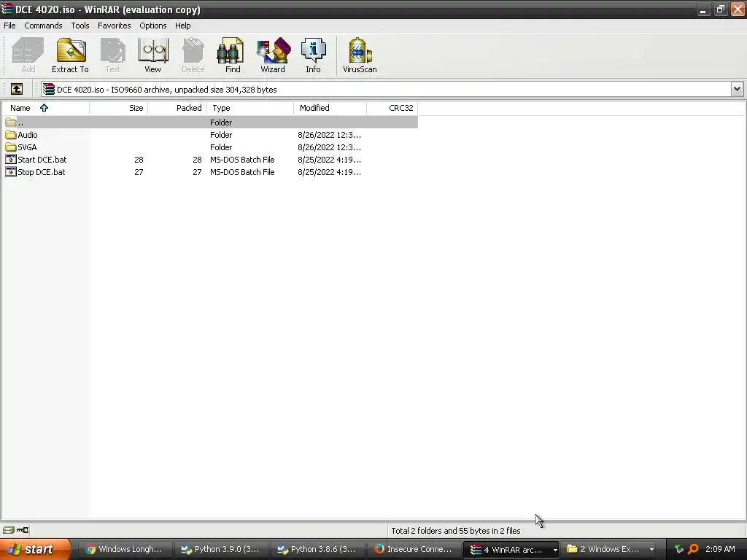Screen dimensions: 747x560
Task: Sort by the Packed column header
Action: pyautogui.click(x=177, y=108)
